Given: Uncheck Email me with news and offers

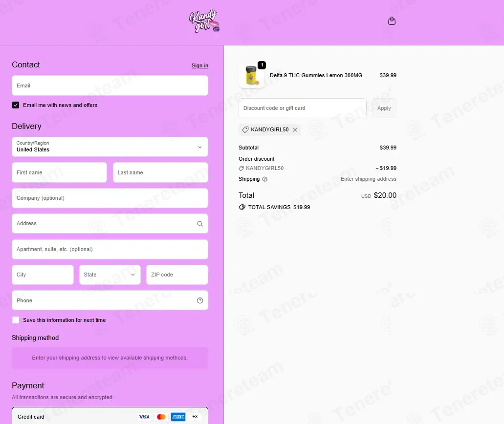Looking at the screenshot, I should (16, 105).
